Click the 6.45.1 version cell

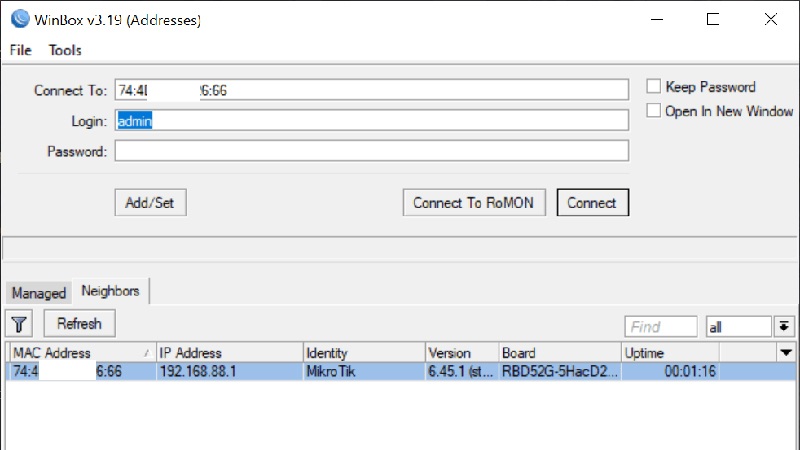click(462, 371)
